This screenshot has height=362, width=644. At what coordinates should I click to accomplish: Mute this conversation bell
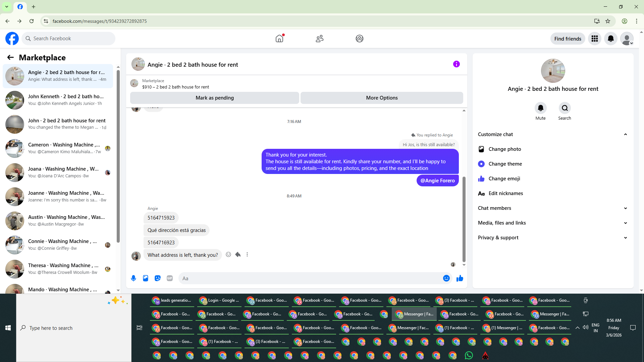pyautogui.click(x=540, y=108)
